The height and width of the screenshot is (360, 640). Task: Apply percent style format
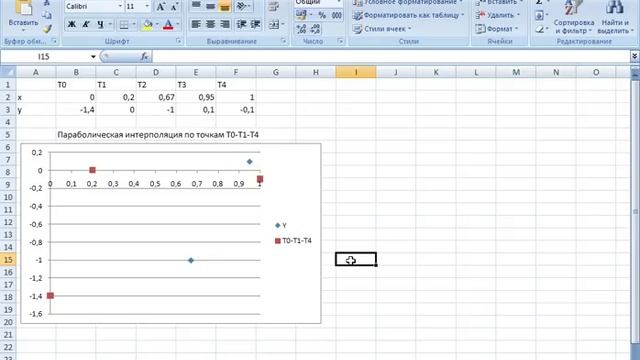(x=322, y=16)
